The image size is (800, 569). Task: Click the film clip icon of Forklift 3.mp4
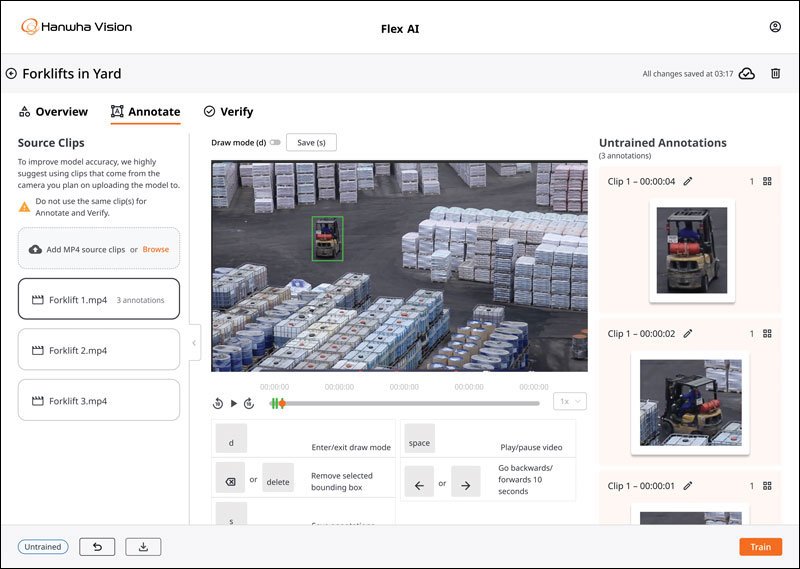point(38,401)
